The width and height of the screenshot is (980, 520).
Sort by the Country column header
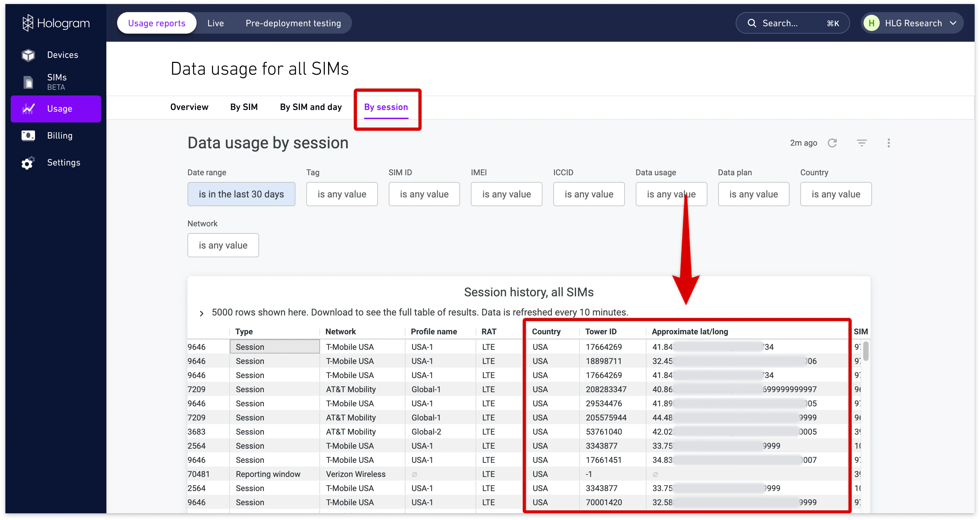click(x=546, y=331)
